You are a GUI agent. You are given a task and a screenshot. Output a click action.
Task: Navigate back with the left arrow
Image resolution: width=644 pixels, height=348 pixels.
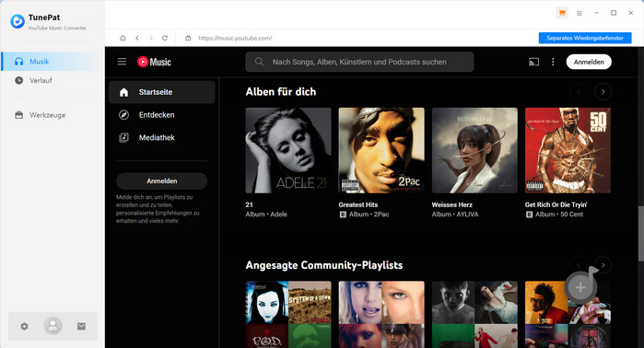tap(137, 38)
